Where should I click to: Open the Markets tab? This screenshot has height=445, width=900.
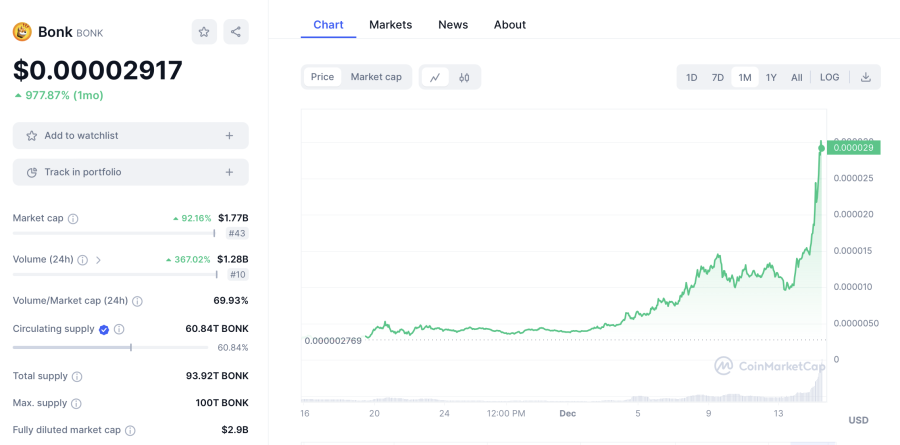[390, 25]
